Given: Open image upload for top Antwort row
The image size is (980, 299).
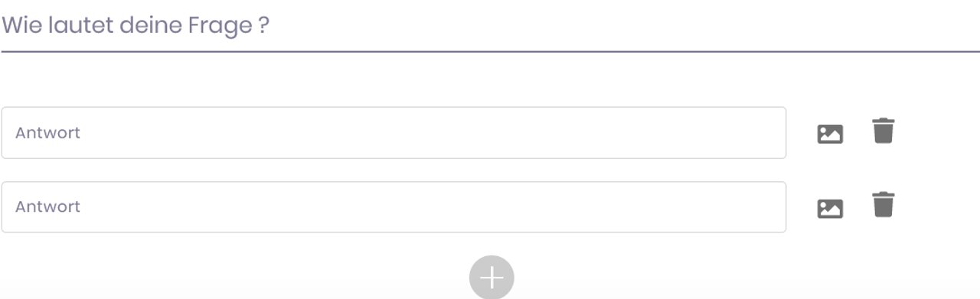Looking at the screenshot, I should [x=830, y=134].
